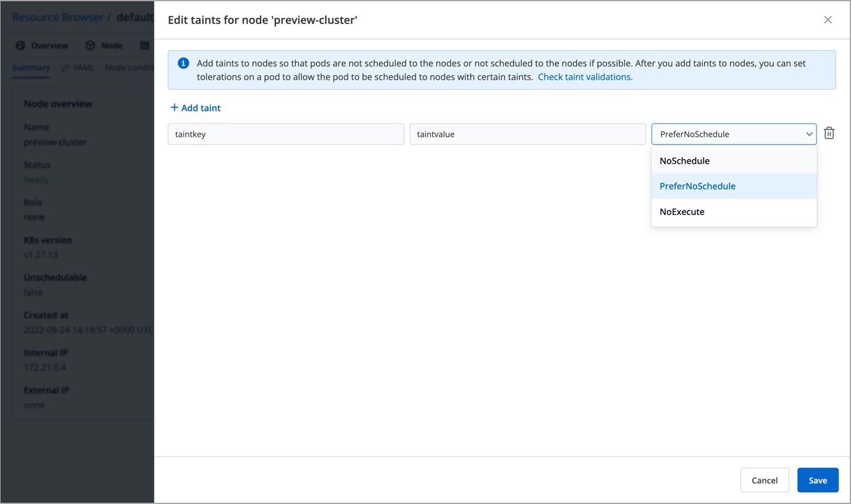
Task: Click the plus icon for Add taint
Action: click(x=174, y=107)
